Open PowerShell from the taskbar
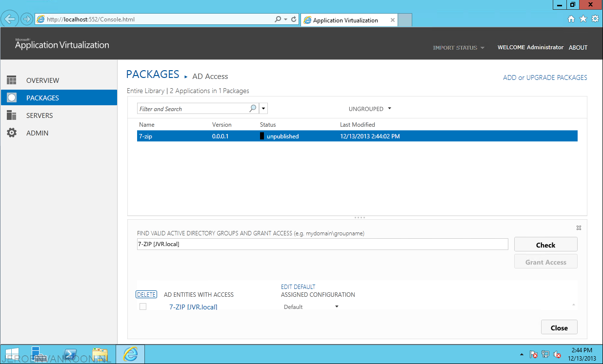 click(70, 354)
